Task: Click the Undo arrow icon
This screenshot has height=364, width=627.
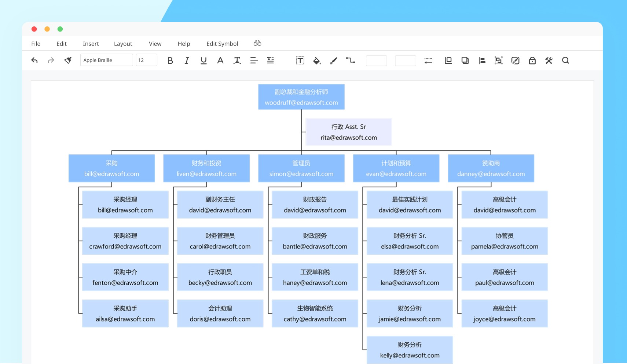Action: coord(34,60)
